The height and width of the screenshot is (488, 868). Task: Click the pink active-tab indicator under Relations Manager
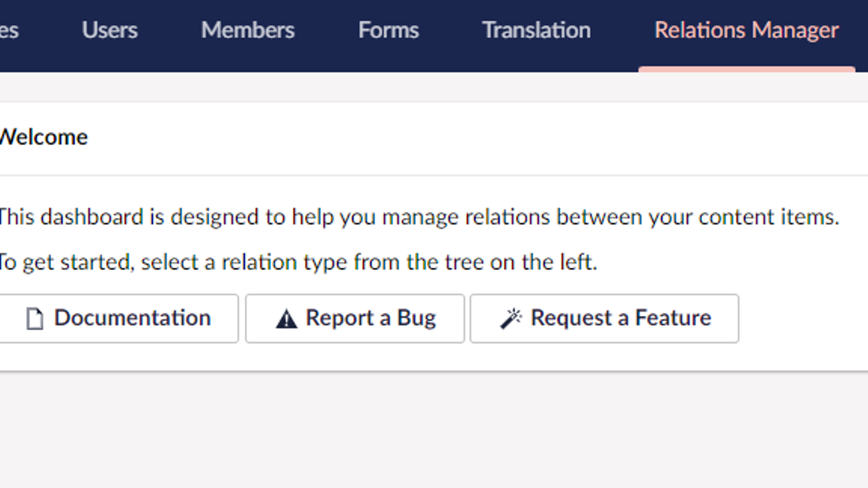746,68
